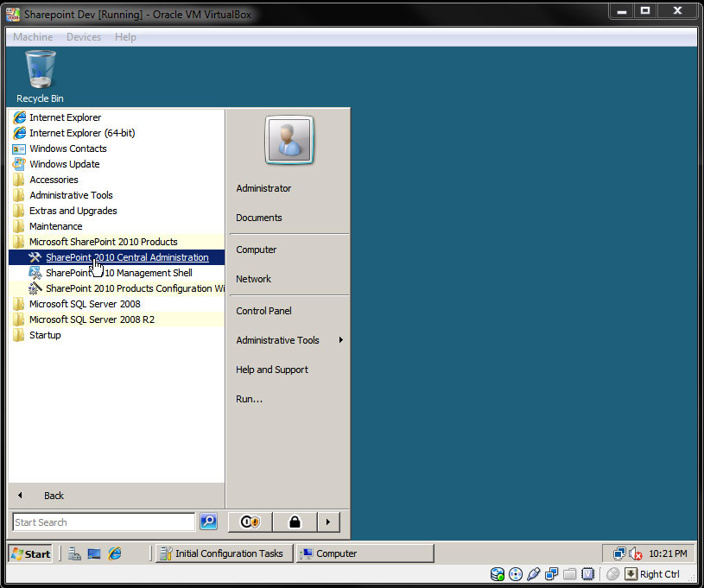Click VirtualBox mouse integration status icon

click(x=612, y=574)
